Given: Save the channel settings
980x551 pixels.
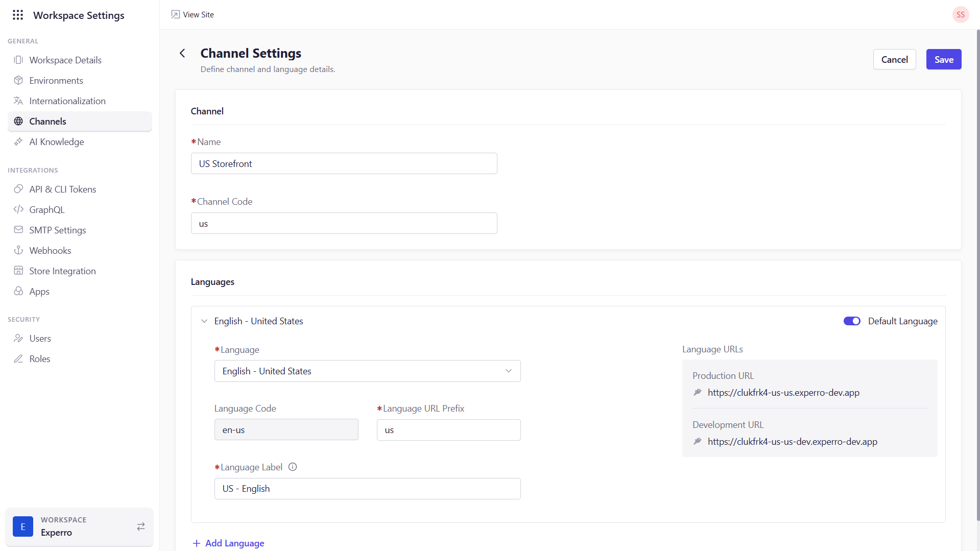Looking at the screenshot, I should point(943,60).
